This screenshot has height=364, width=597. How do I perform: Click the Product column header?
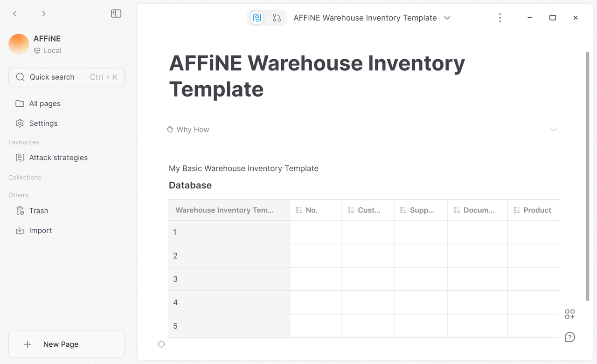(534, 210)
